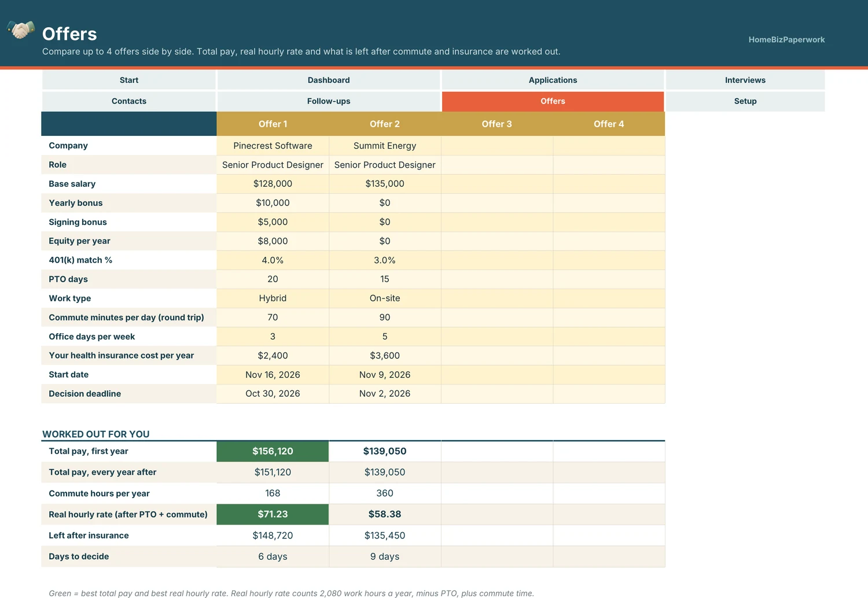Select the WORKED OUT FOR YOU heading

[96, 434]
